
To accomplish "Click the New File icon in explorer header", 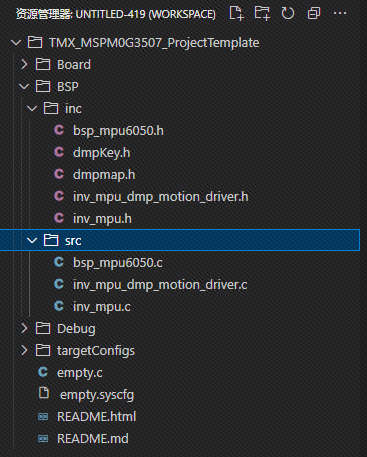I will (237, 14).
